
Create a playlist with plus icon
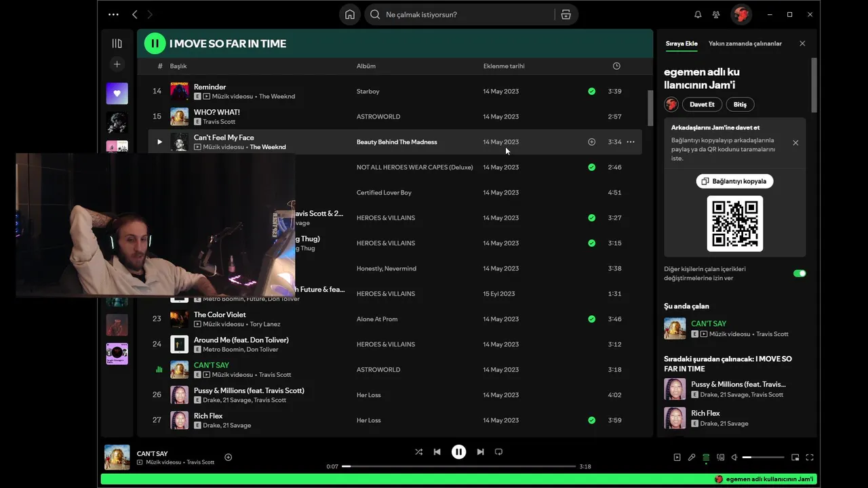[x=117, y=64]
